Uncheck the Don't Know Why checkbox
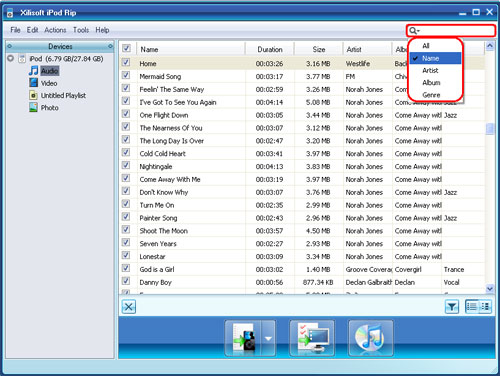 tap(126, 191)
